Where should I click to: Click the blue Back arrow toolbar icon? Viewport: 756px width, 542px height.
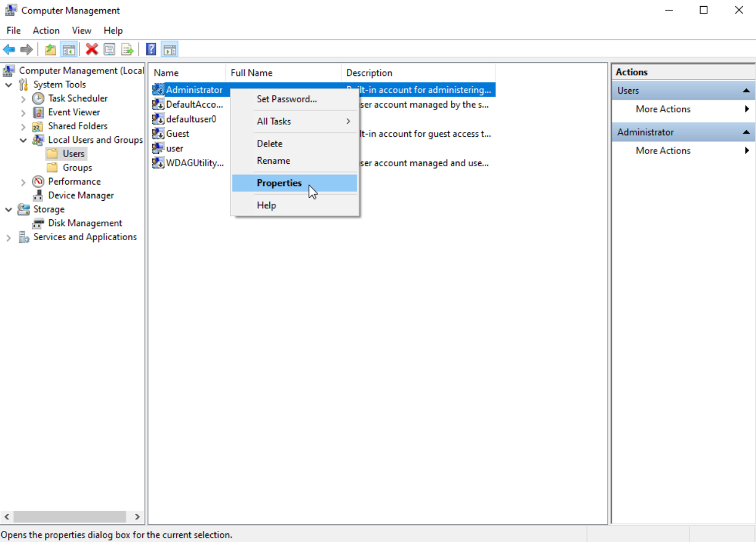tap(9, 49)
